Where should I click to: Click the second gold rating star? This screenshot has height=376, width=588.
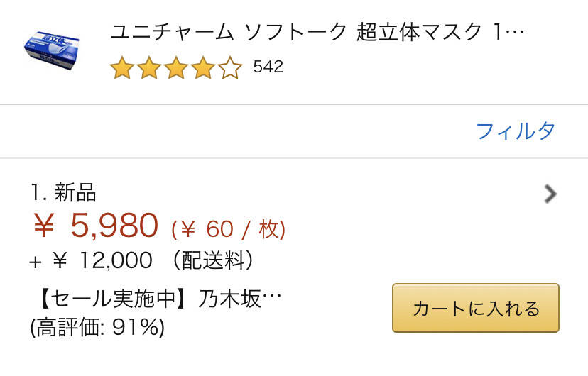[x=149, y=68]
